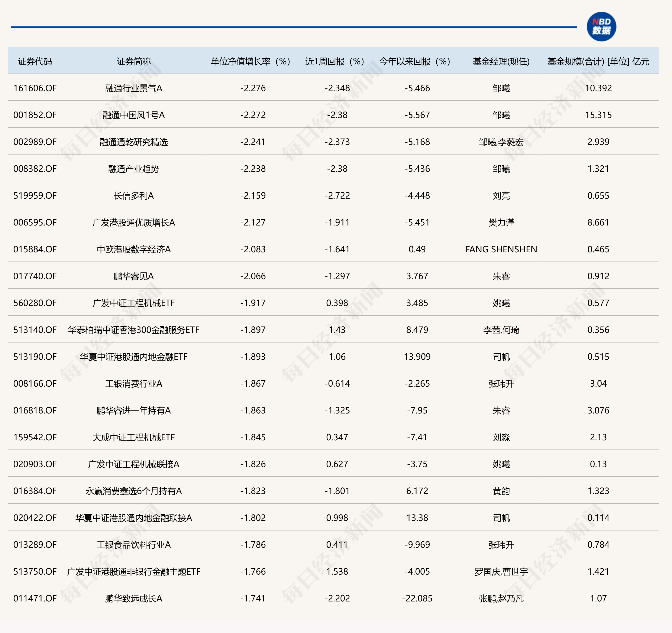Click fund size value 8.661

[598, 222]
